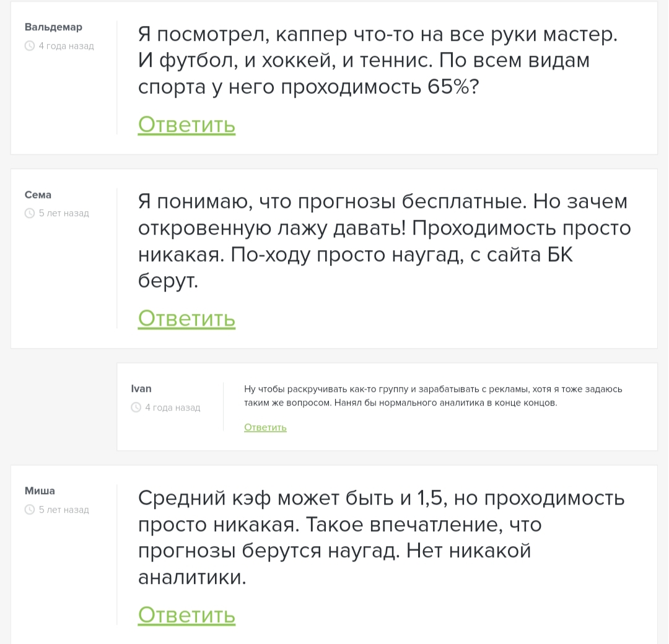Click '5 лет назад' under Миша's name
669x644 pixels.
[x=64, y=510]
